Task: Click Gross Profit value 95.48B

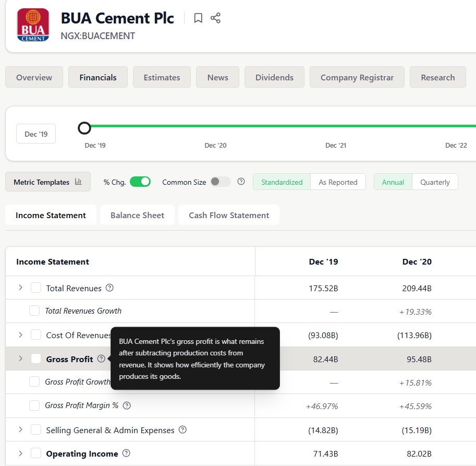Action: [419, 359]
